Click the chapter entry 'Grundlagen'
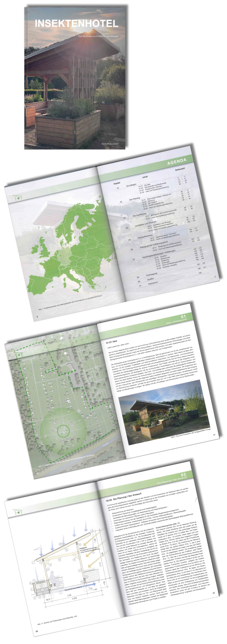 (131, 185)
